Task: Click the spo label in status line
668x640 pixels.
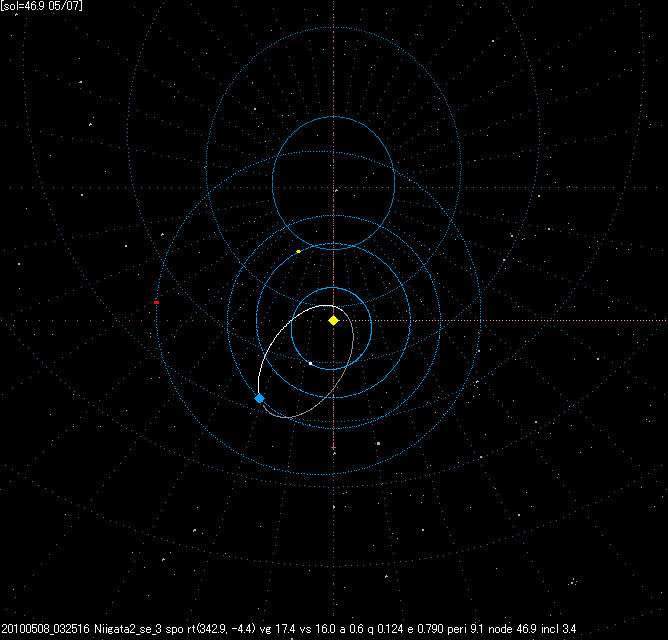Action: [174, 629]
